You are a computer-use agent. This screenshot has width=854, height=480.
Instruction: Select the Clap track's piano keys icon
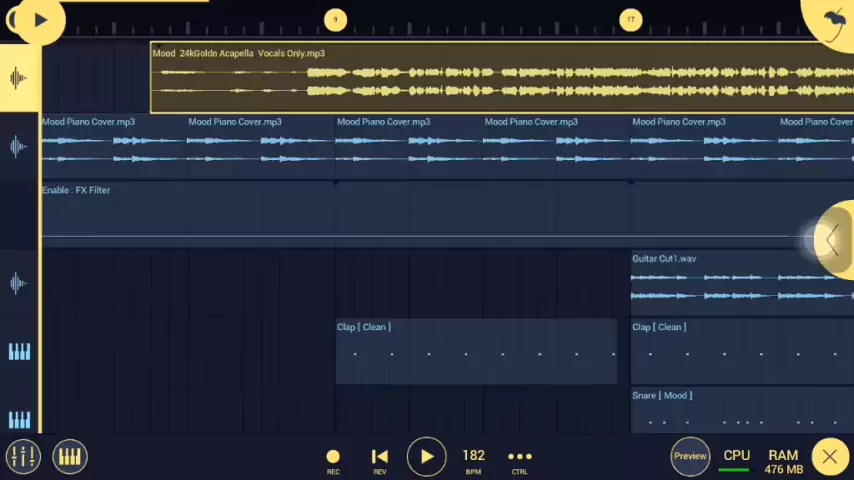pos(19,352)
